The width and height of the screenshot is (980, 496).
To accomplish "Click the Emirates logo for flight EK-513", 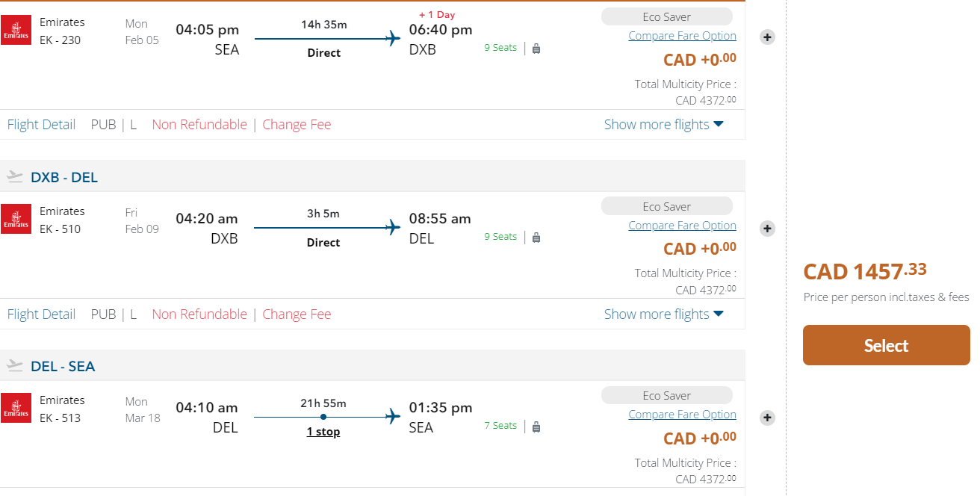I will (16, 408).
